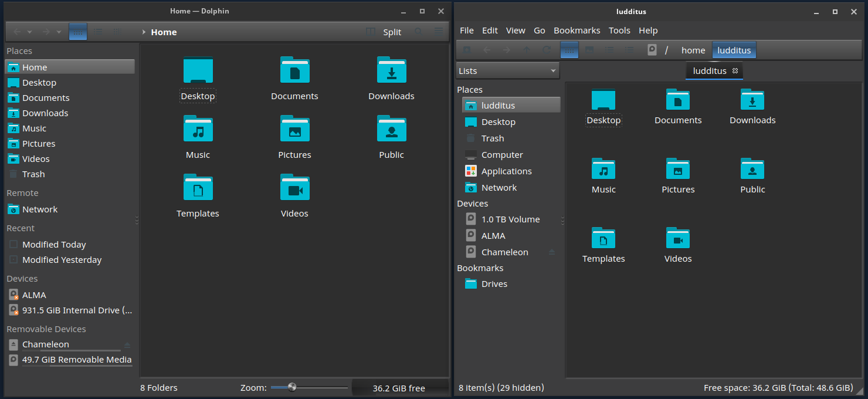Click the home path button in location bar
The image size is (868, 399).
(x=693, y=50)
